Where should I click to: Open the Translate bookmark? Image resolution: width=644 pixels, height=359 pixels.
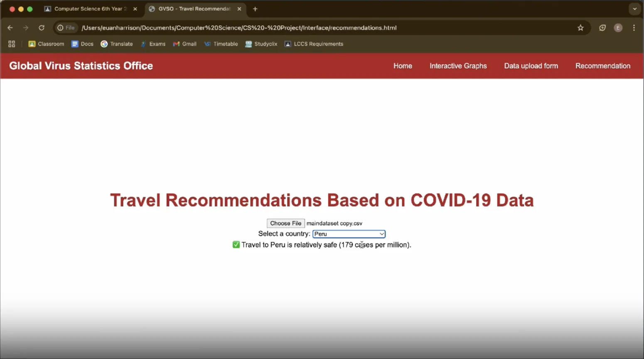(117, 44)
